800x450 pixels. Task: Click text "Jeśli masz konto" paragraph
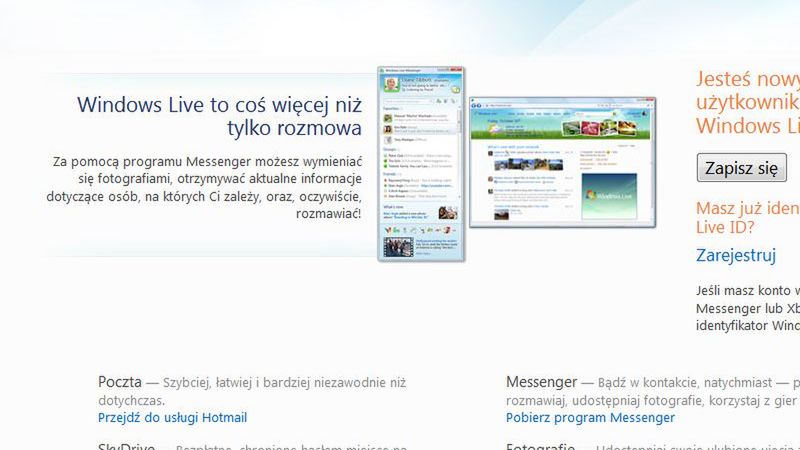747,308
